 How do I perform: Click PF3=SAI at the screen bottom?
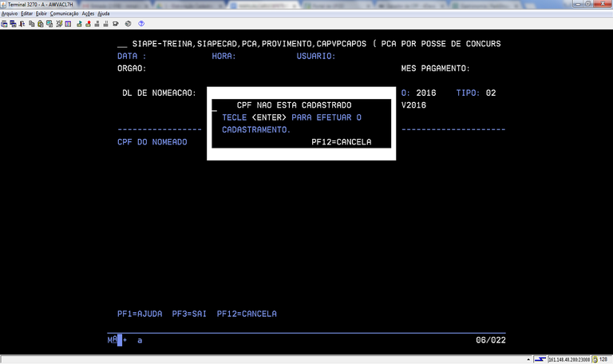[x=189, y=314]
